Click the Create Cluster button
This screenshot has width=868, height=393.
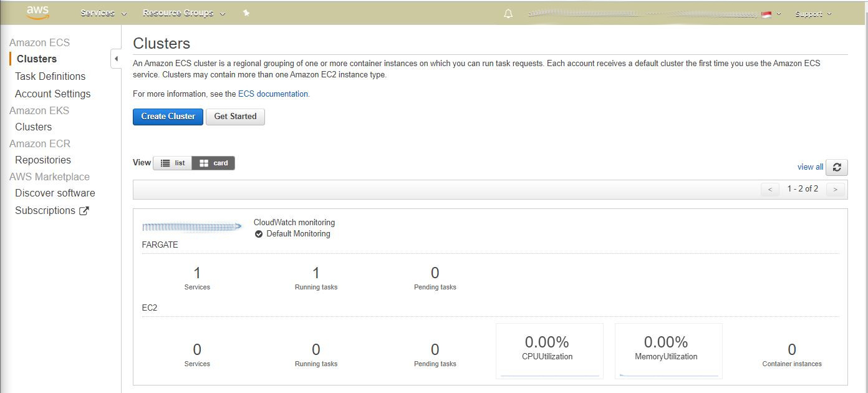pyautogui.click(x=168, y=117)
